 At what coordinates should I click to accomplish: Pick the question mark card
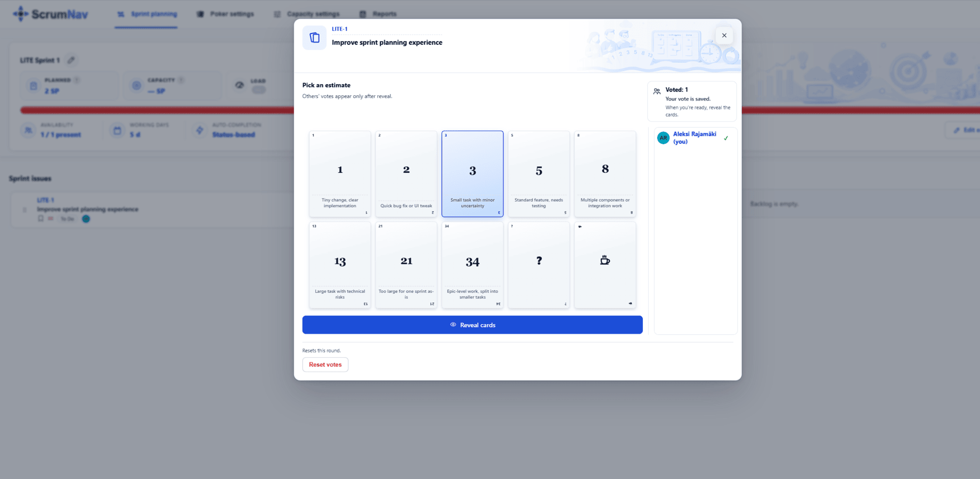coord(539,265)
